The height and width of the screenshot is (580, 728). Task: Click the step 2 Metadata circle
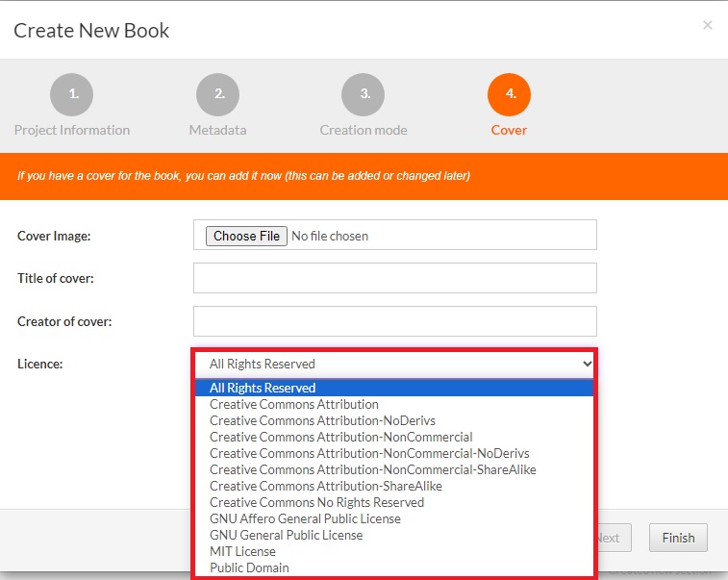[217, 94]
